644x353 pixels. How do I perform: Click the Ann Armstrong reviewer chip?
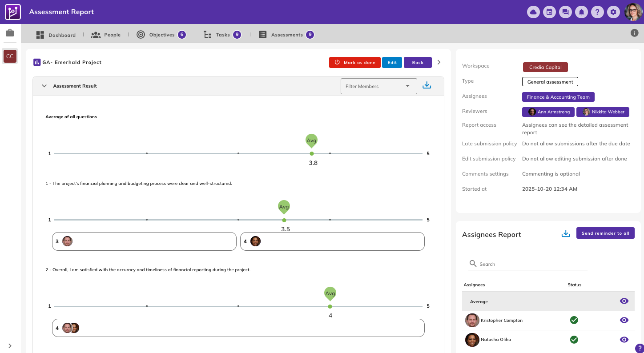coord(548,112)
